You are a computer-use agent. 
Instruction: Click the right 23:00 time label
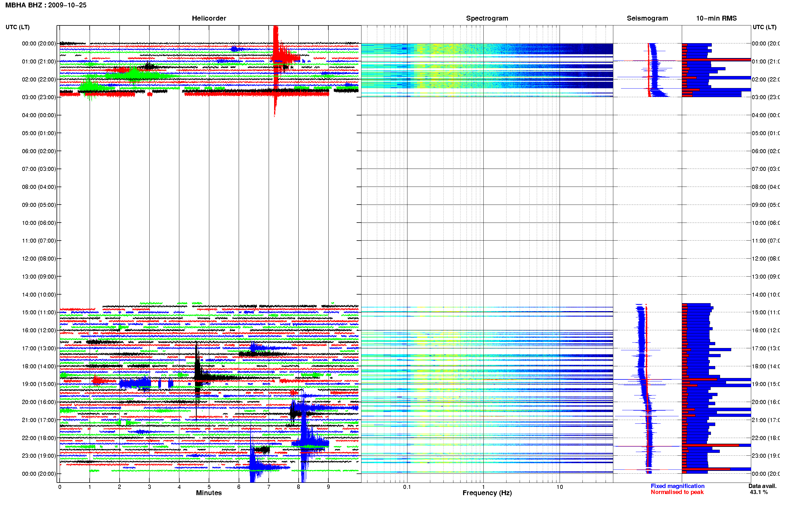coord(766,456)
